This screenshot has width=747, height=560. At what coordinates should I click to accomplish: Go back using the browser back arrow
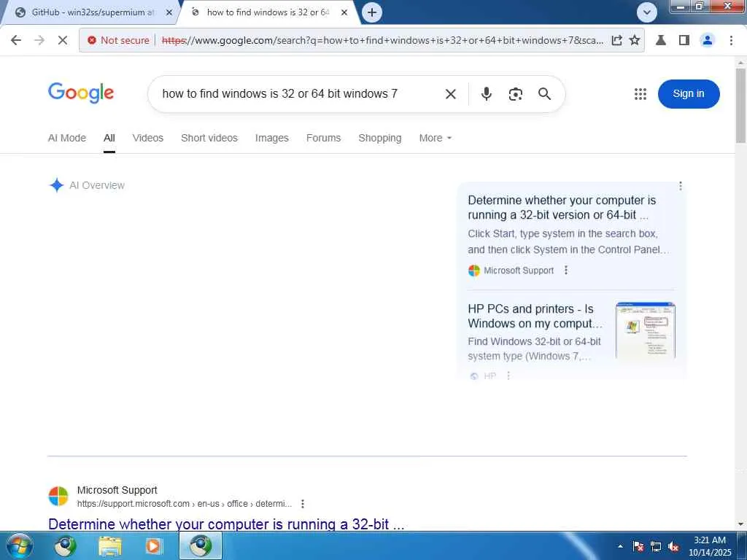16,41
